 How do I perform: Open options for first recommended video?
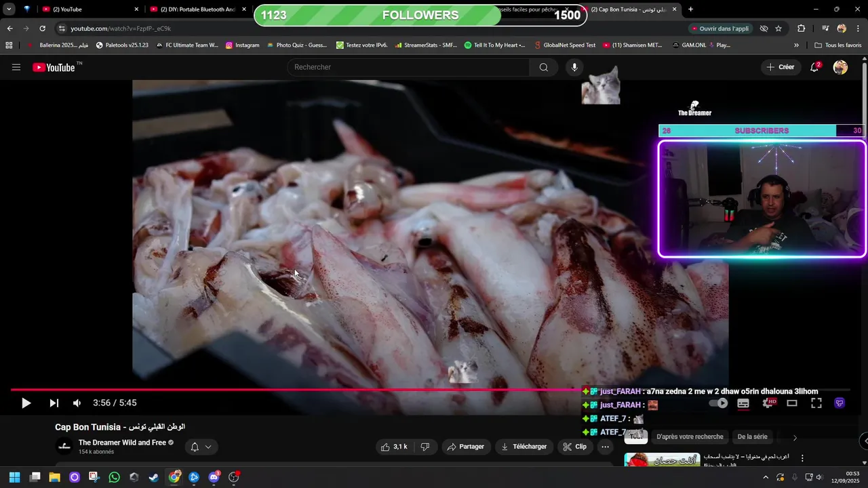[x=802, y=458]
